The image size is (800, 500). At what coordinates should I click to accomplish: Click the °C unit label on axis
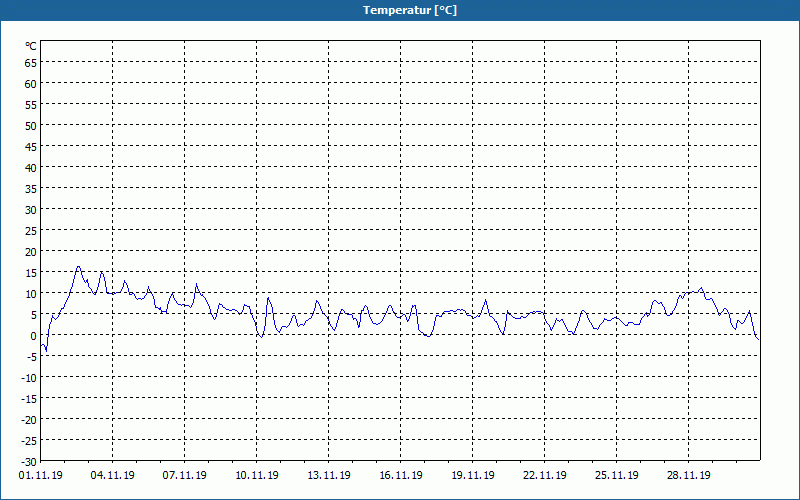[x=31, y=46]
